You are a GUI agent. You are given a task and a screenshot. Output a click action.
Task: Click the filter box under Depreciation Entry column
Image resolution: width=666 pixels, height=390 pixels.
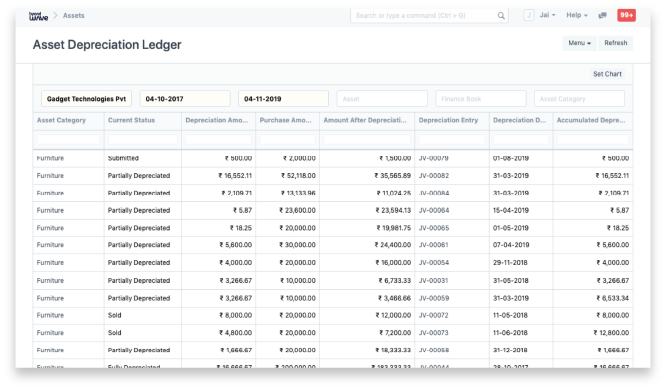pos(452,139)
